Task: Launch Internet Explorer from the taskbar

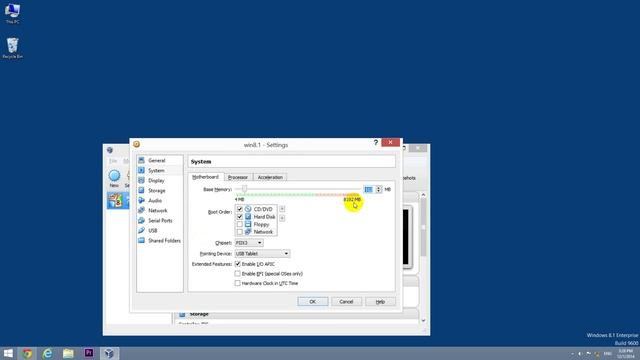Action: (48, 353)
